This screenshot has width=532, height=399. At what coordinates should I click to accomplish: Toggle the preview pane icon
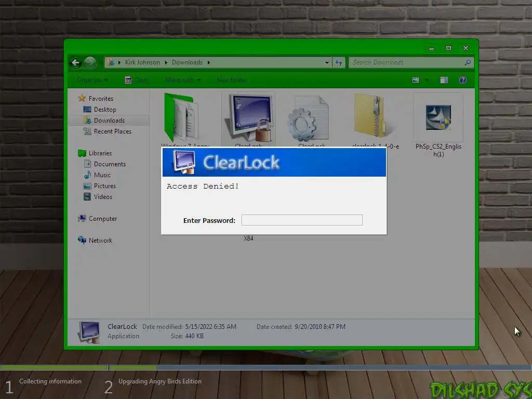(x=444, y=80)
